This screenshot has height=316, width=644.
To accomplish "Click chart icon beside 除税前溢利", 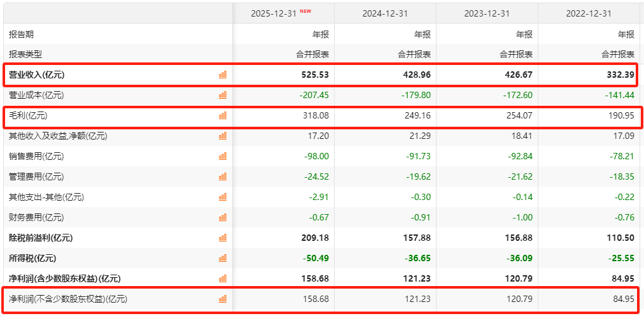I will click(x=223, y=238).
